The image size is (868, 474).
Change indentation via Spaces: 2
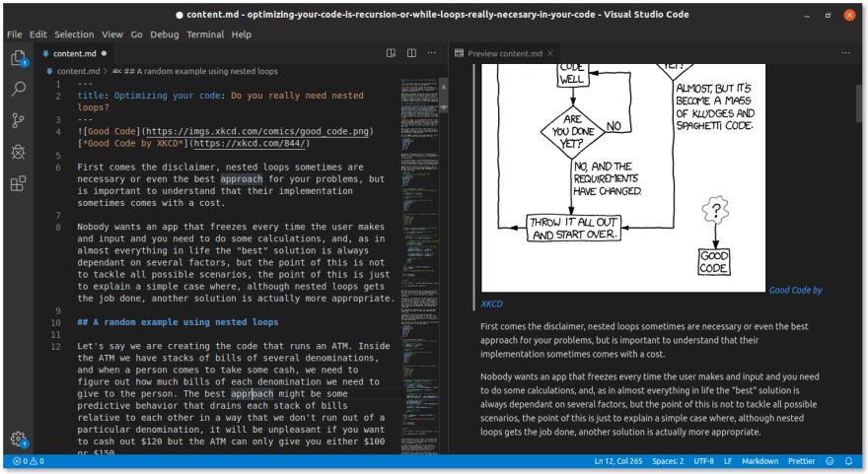point(668,461)
